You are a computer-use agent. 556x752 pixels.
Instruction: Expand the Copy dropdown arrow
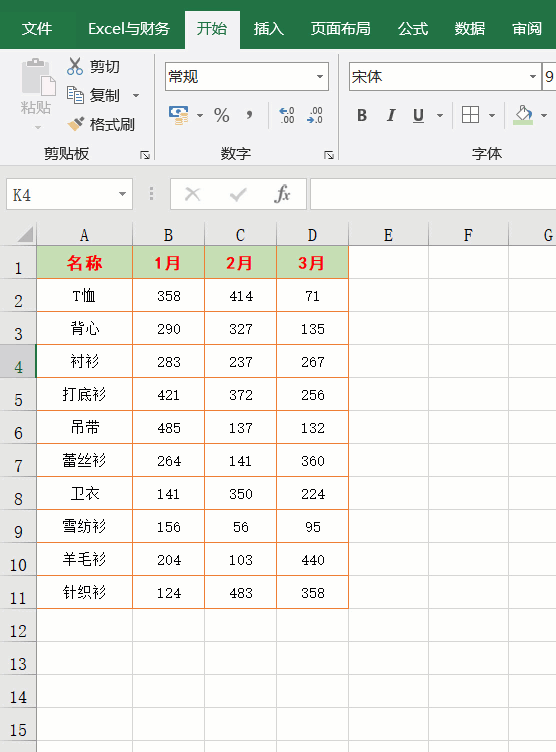tap(136, 95)
